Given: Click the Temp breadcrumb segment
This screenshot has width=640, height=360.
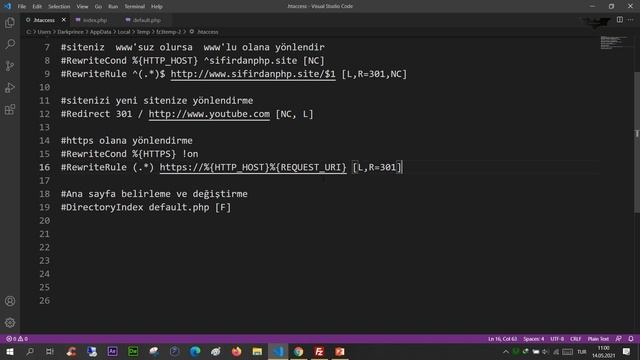Looking at the screenshot, I should [143, 32].
